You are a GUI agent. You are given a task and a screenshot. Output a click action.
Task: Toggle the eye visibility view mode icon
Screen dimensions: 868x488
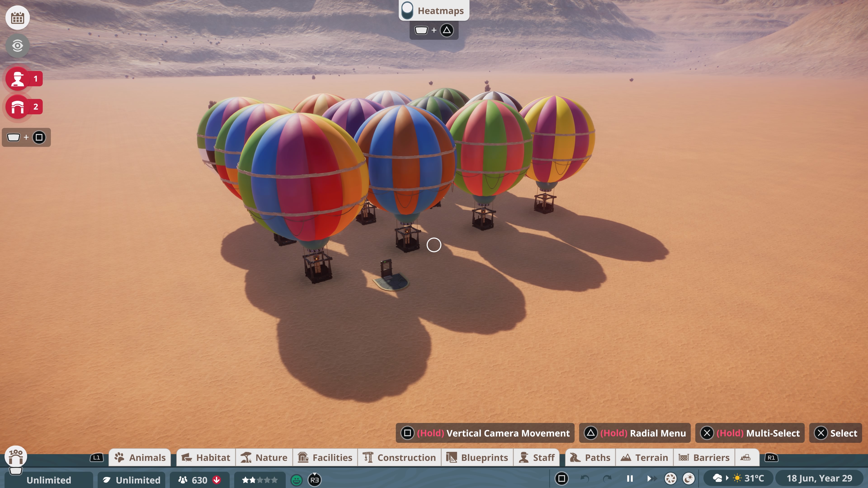(18, 45)
